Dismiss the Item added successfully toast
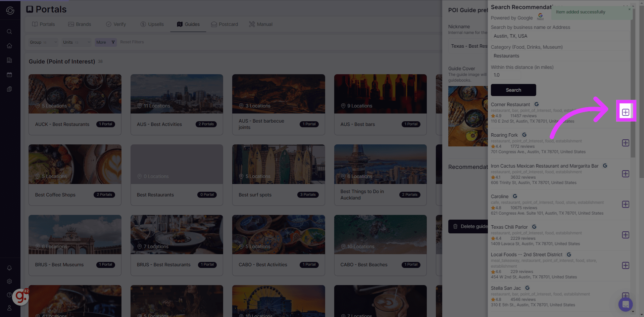This screenshot has height=317, width=644. click(x=629, y=9)
